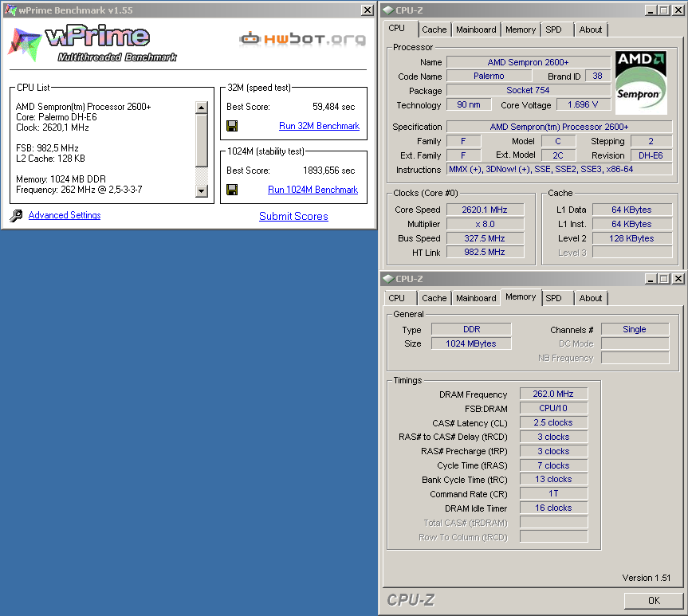Click 'Clock: 2620,1 MHz' line in CPU List
This screenshot has height=616, width=688.
coord(53,128)
